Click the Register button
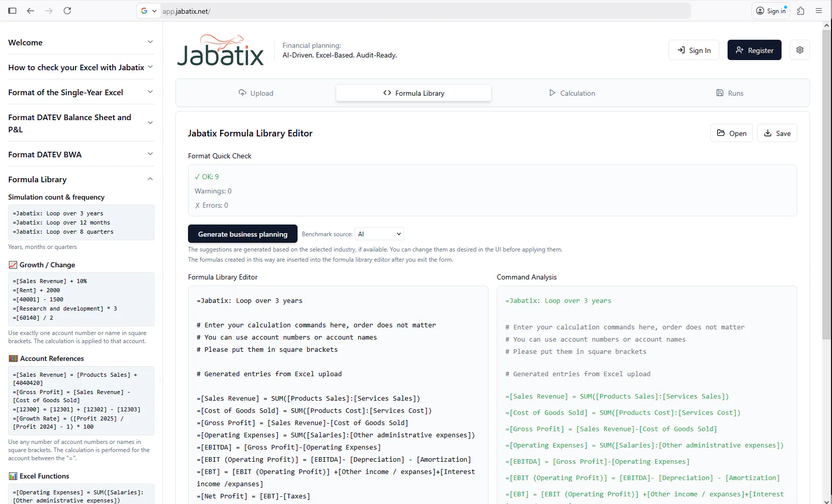The image size is (832, 504). pyautogui.click(x=754, y=50)
